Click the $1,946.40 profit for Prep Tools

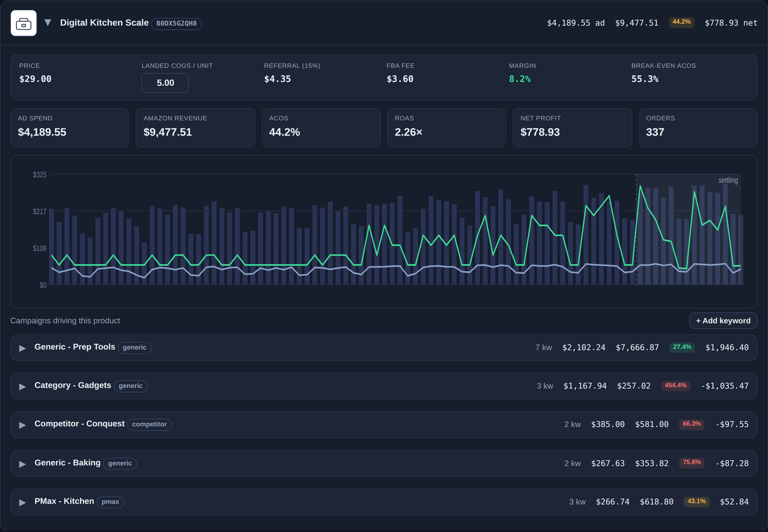727,348
